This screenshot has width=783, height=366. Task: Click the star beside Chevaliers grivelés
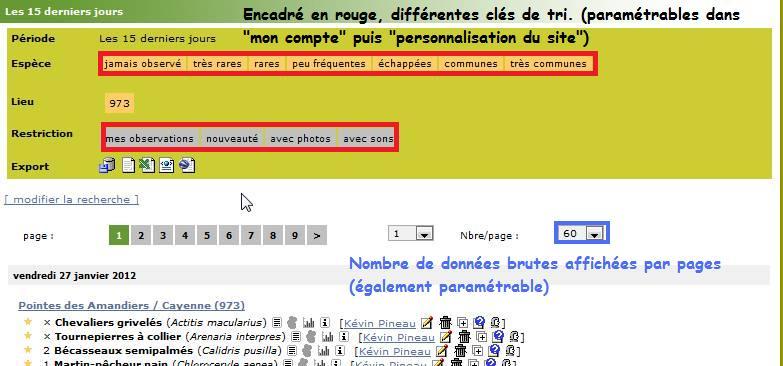(28, 322)
